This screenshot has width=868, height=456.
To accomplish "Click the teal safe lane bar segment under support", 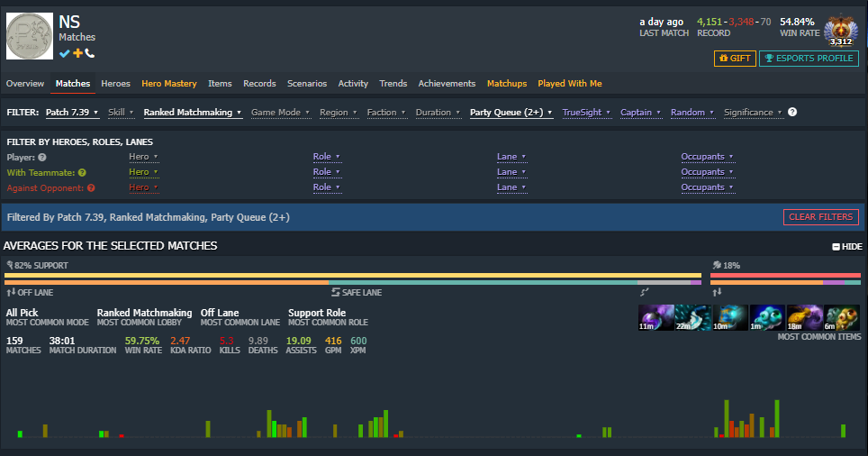I will pyautogui.click(x=482, y=283).
